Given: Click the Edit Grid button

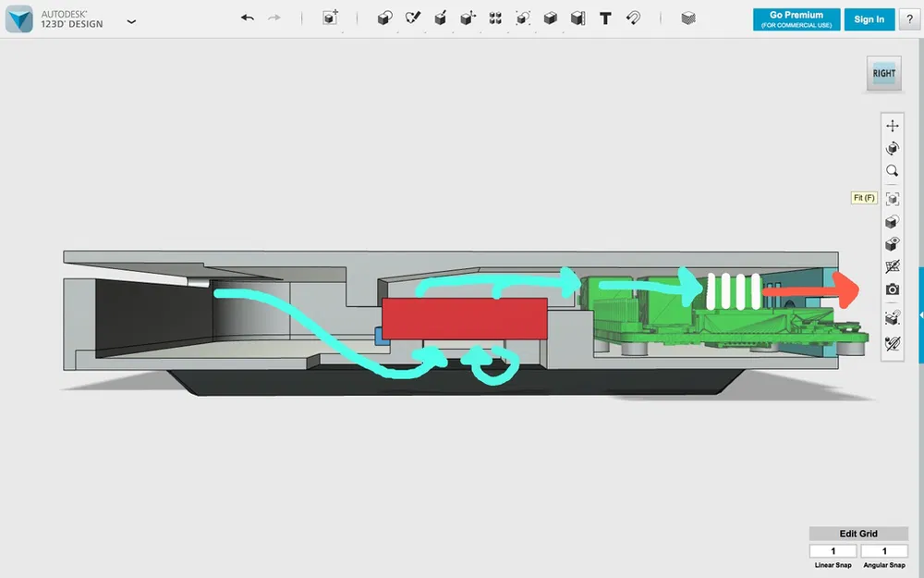Looking at the screenshot, I should click(858, 534).
